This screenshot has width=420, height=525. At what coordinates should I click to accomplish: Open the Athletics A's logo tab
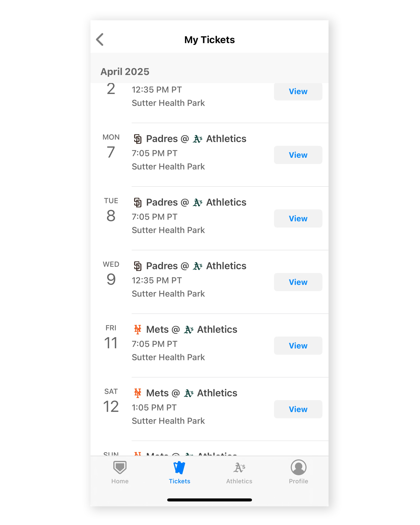pos(239,468)
